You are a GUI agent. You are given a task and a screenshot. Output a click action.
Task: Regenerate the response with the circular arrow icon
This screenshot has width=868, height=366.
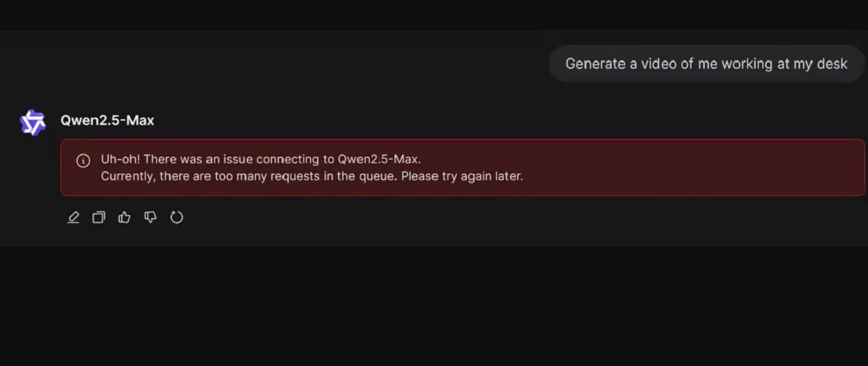[x=176, y=217]
